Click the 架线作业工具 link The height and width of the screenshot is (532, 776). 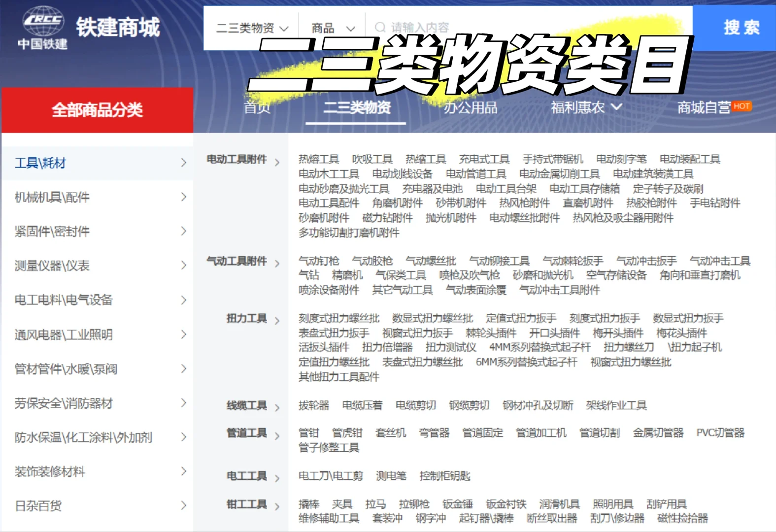click(x=616, y=405)
